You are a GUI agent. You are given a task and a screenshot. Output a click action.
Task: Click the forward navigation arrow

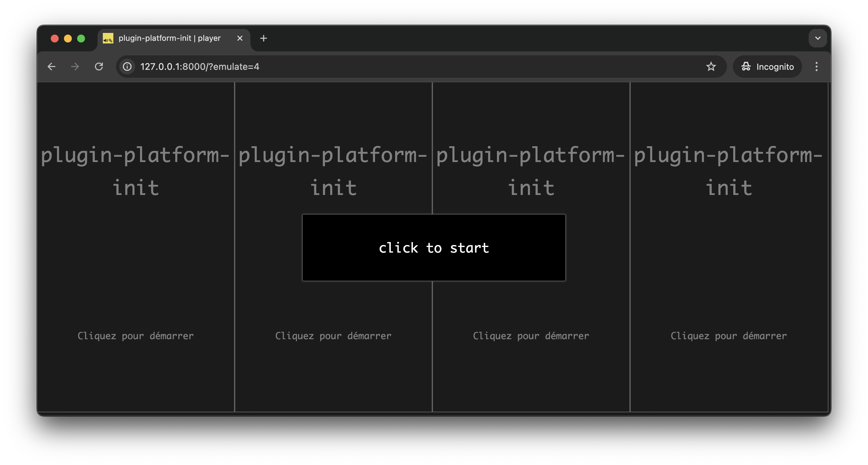[x=75, y=66]
